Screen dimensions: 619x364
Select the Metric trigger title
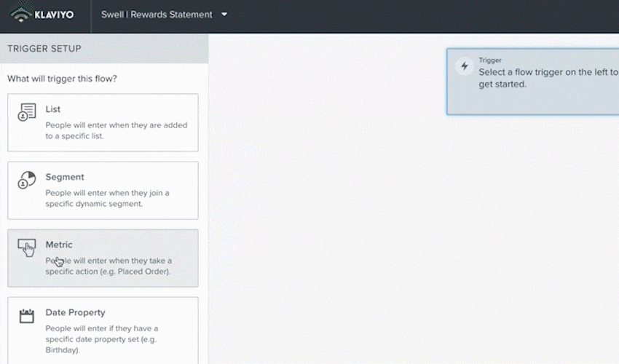(59, 245)
